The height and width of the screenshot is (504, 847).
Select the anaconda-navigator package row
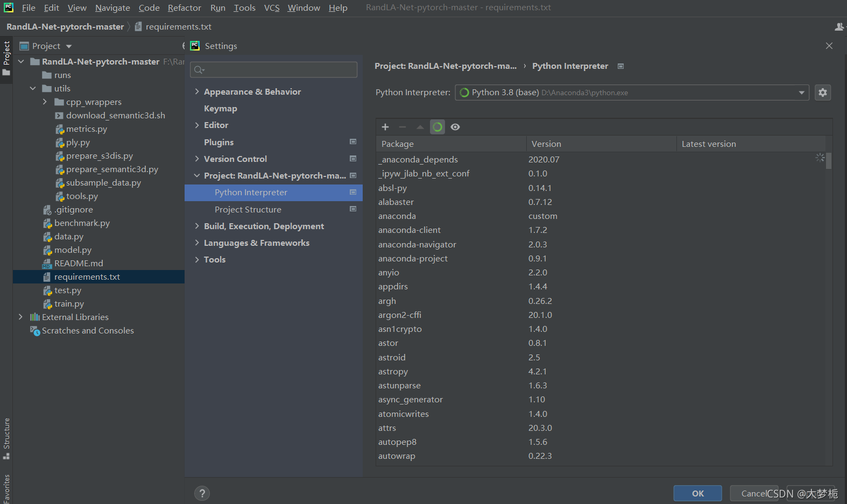pyautogui.click(x=601, y=244)
